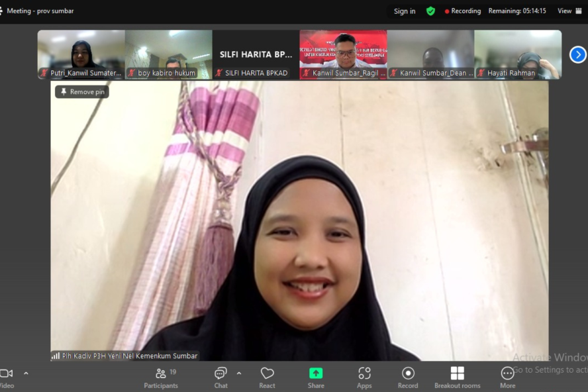The height and width of the screenshot is (392, 588).
Task: Select the SILFI HARITA BPKAD participant tile
Action: [256, 54]
